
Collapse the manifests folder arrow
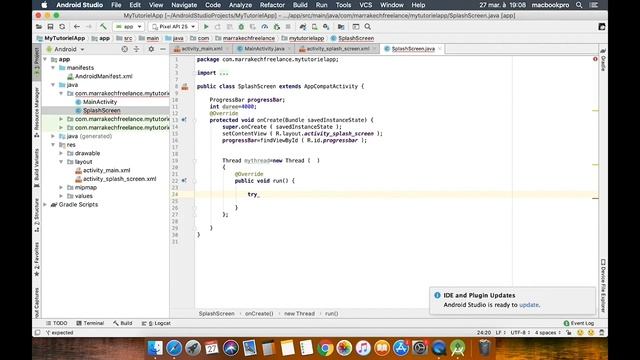coord(53,68)
